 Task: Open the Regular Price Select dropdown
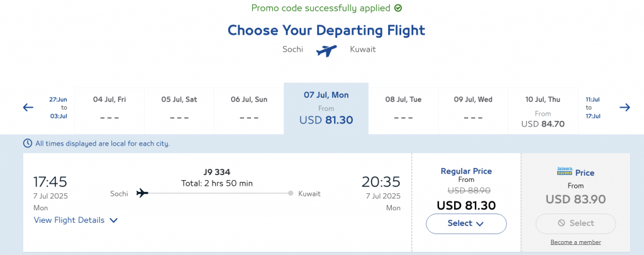click(466, 224)
